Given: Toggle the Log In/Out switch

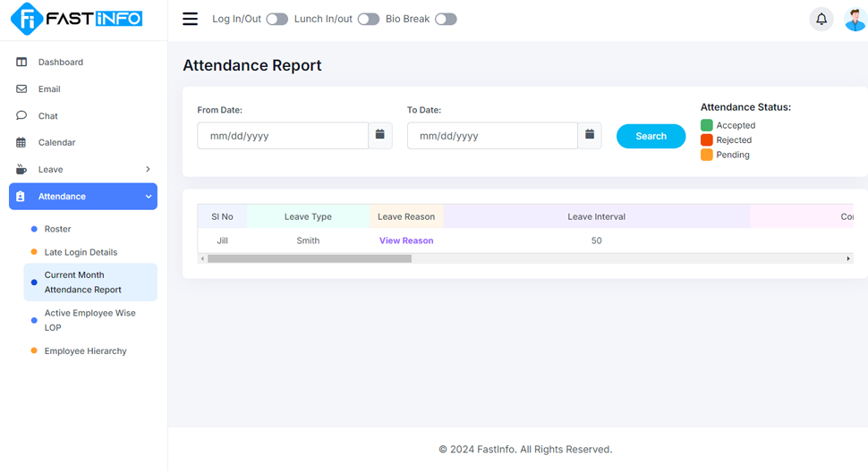Looking at the screenshot, I should [277, 19].
